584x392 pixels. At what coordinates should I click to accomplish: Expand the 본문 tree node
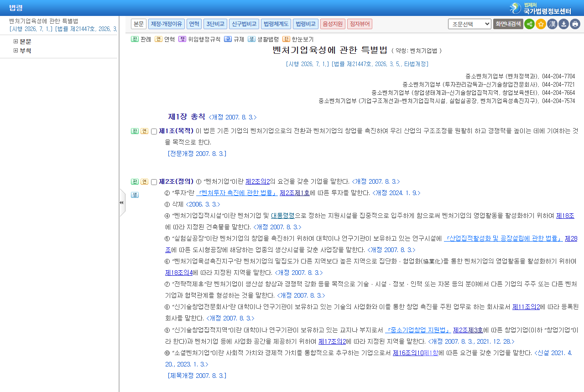point(16,41)
